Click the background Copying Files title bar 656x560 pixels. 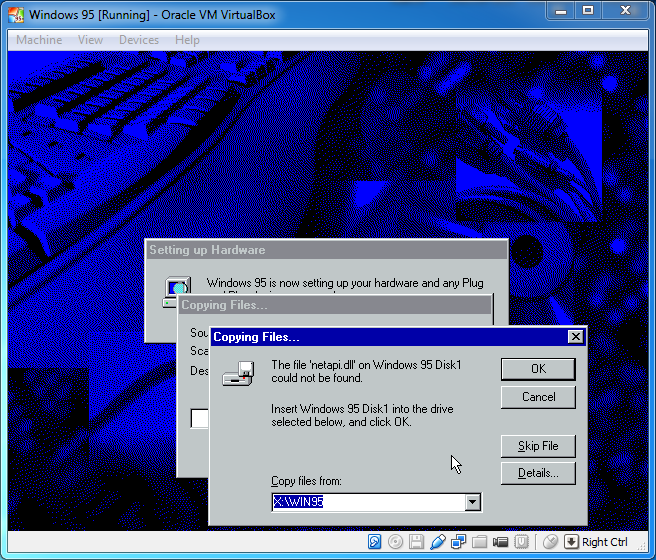pos(335,305)
